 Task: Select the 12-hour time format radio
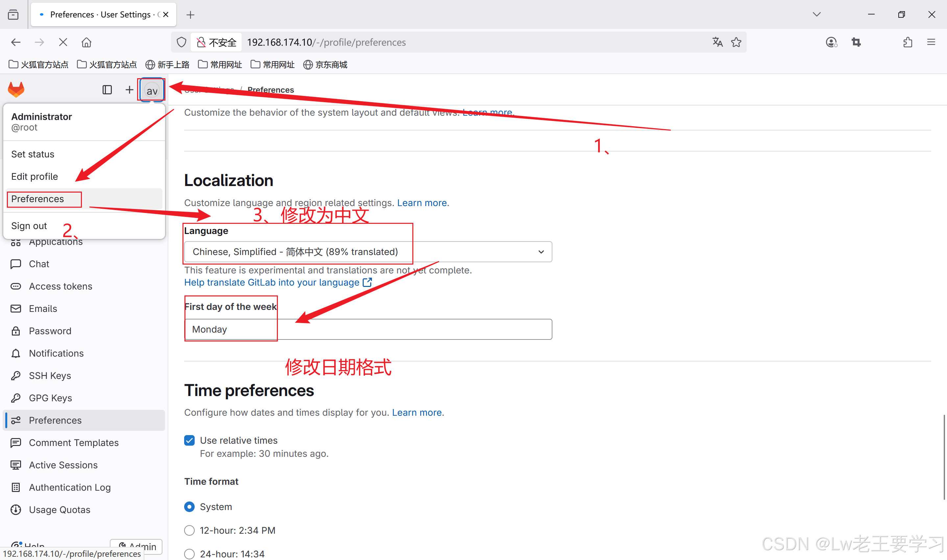click(x=189, y=530)
